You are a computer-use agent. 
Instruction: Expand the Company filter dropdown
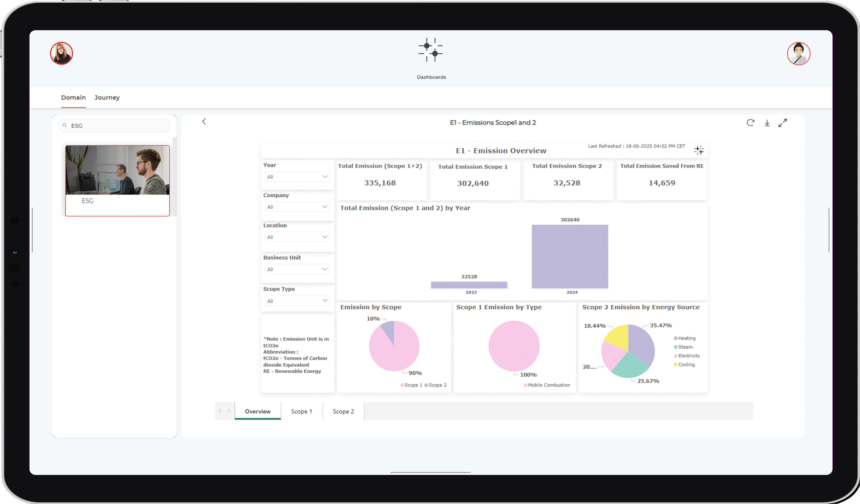tap(296, 206)
